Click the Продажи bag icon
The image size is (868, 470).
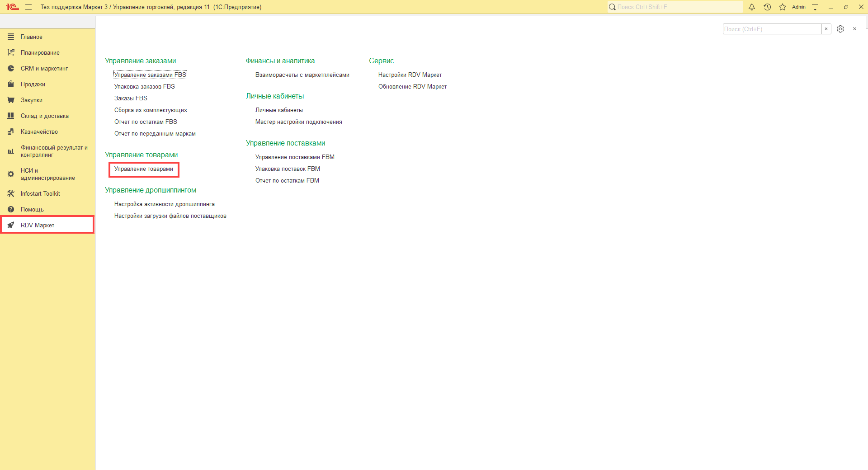pyautogui.click(x=11, y=84)
